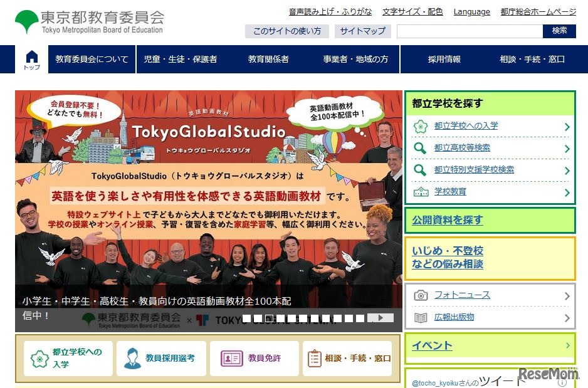Viewport: 588px width, 388px height.
Task: Open the いじめ・不登校などの悩み相談 link
Action: [x=448, y=257]
